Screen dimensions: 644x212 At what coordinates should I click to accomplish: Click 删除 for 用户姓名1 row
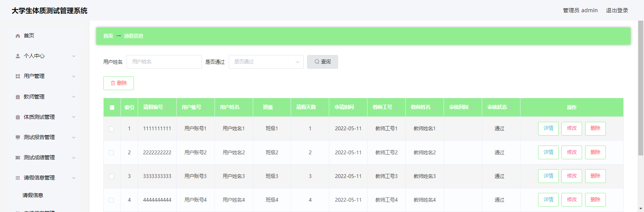click(595, 129)
